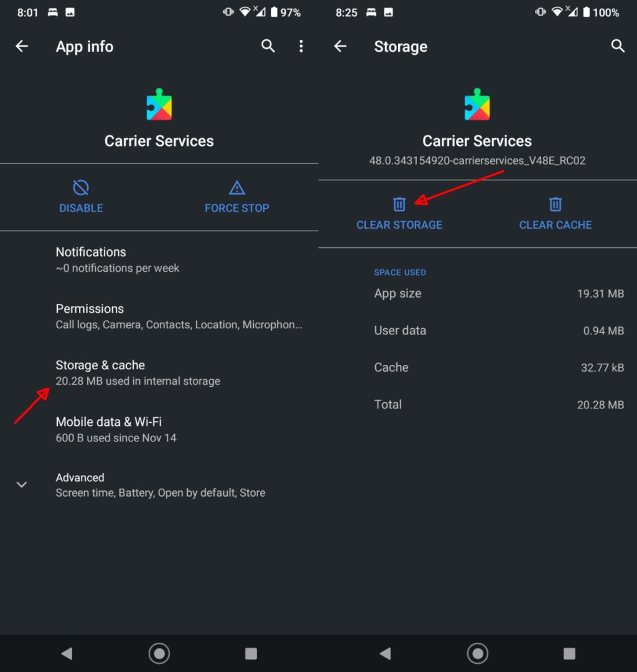Tap the Force Stop warning icon
The height and width of the screenshot is (672, 637).
click(x=236, y=187)
